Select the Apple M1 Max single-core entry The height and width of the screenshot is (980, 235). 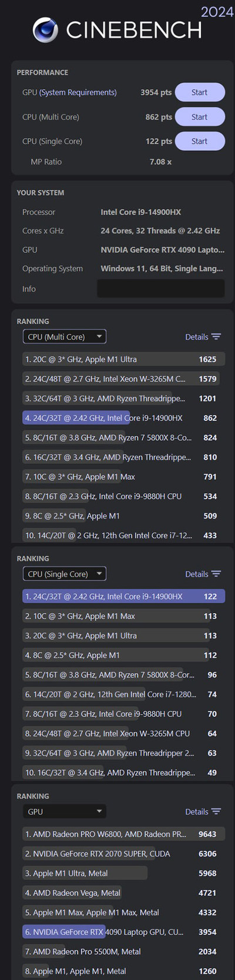123,616
